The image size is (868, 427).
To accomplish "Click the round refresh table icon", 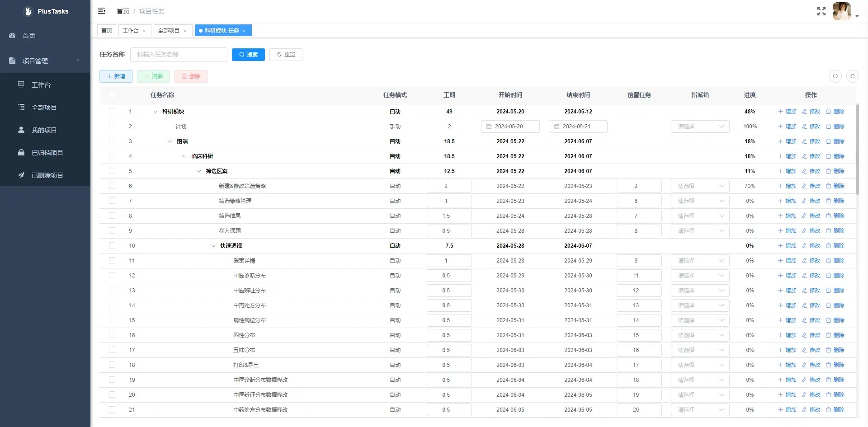I will point(852,76).
